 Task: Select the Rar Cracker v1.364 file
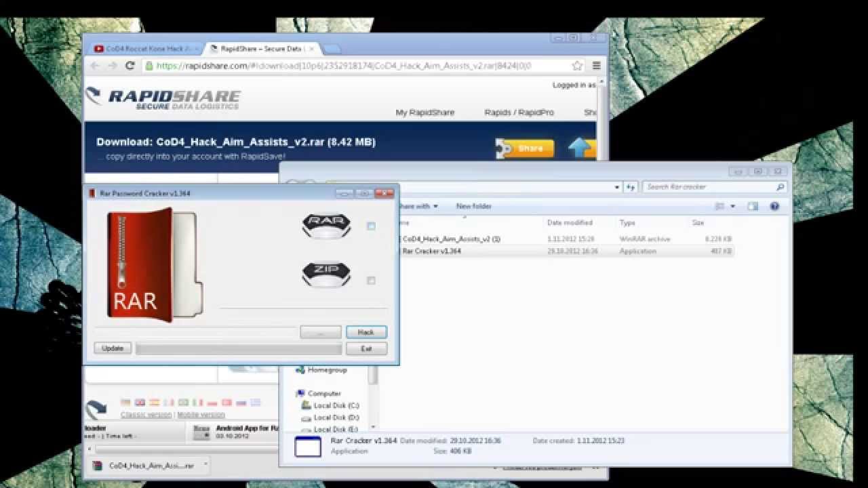(431, 251)
